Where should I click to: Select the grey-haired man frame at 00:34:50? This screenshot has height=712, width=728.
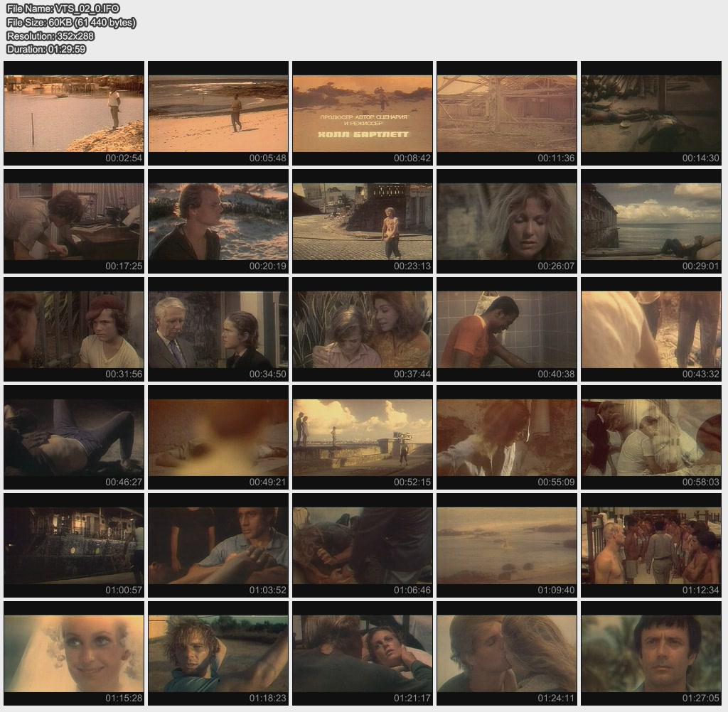click(218, 330)
